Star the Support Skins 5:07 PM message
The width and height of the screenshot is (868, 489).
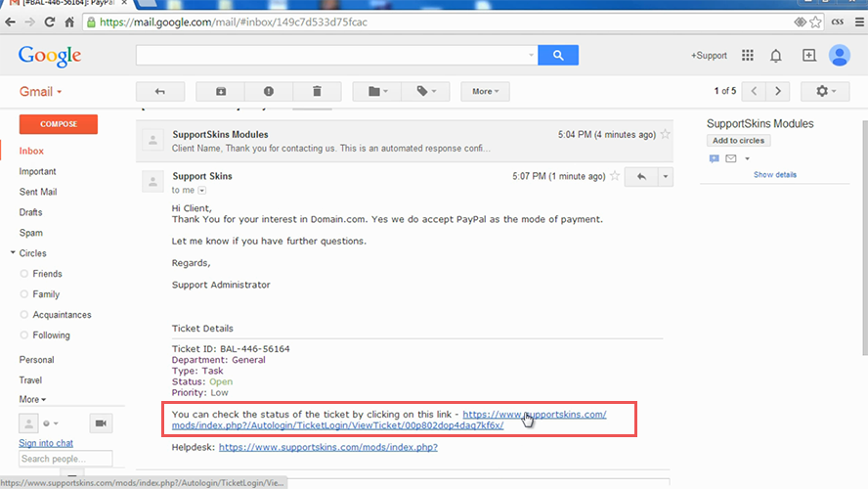pyautogui.click(x=615, y=177)
